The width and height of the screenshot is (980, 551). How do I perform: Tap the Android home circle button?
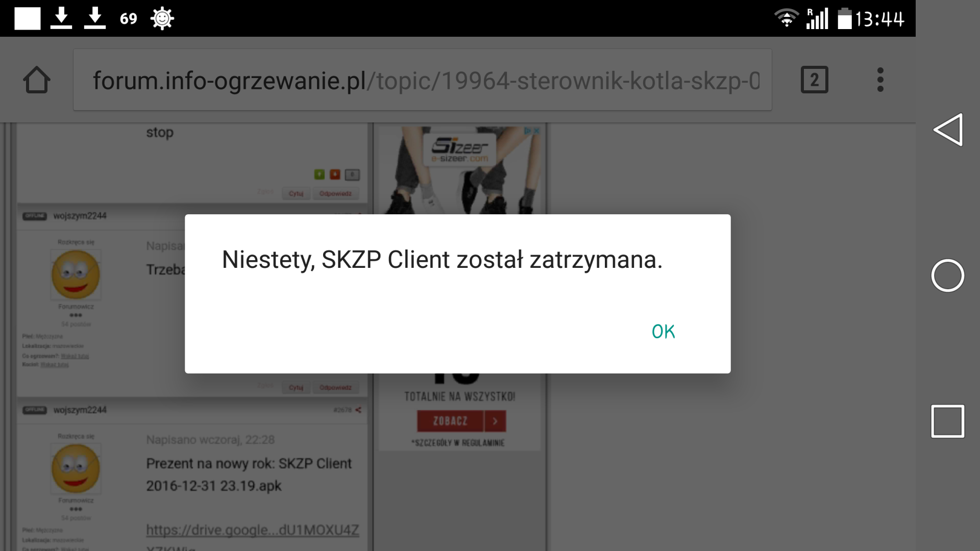coord(947,275)
